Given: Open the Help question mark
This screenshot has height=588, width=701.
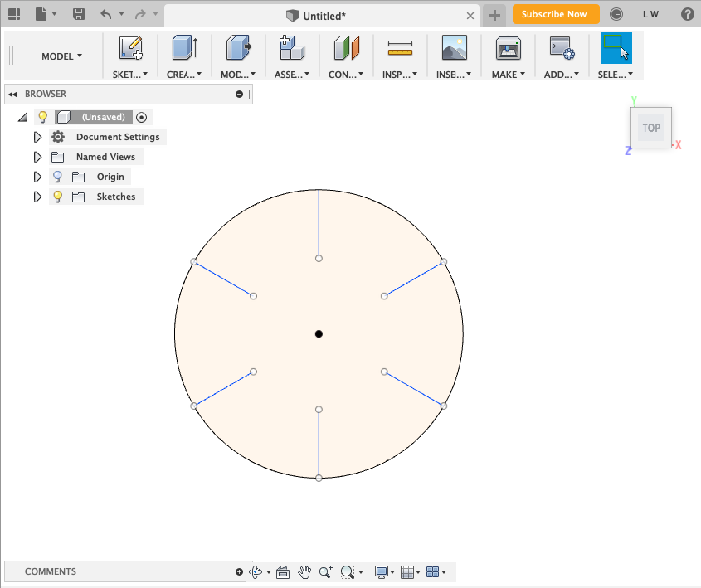Looking at the screenshot, I should pos(687,14).
